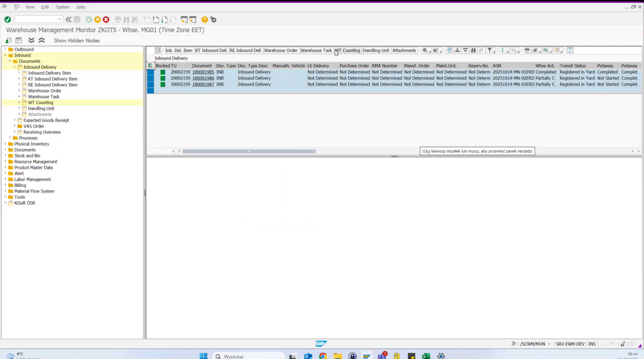Select the checkbox of the first delivery row
The image size is (644, 359).
click(x=150, y=72)
